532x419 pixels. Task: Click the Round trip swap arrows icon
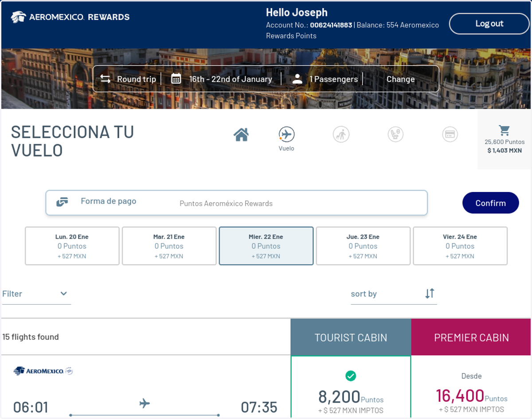coord(105,79)
